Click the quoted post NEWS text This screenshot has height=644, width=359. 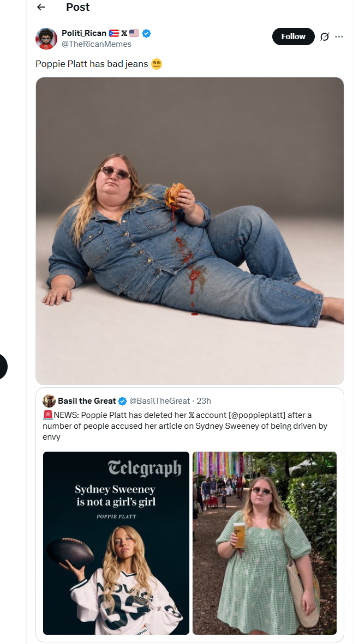[185, 426]
